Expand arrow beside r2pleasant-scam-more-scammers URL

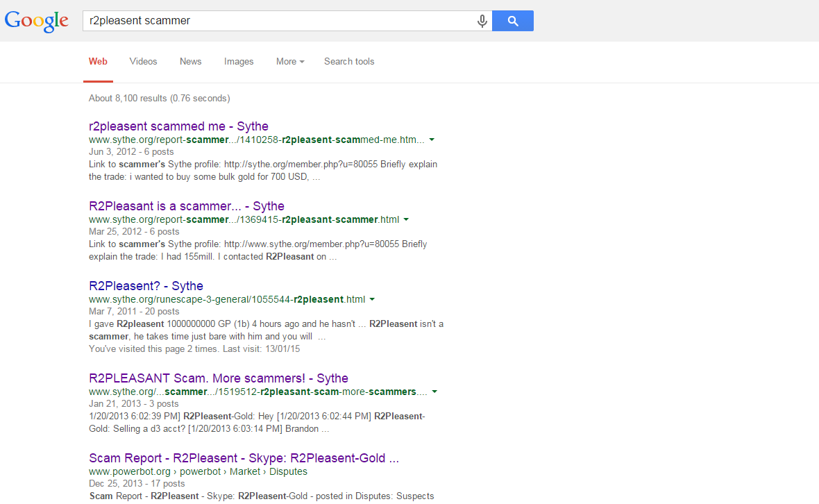tap(434, 392)
